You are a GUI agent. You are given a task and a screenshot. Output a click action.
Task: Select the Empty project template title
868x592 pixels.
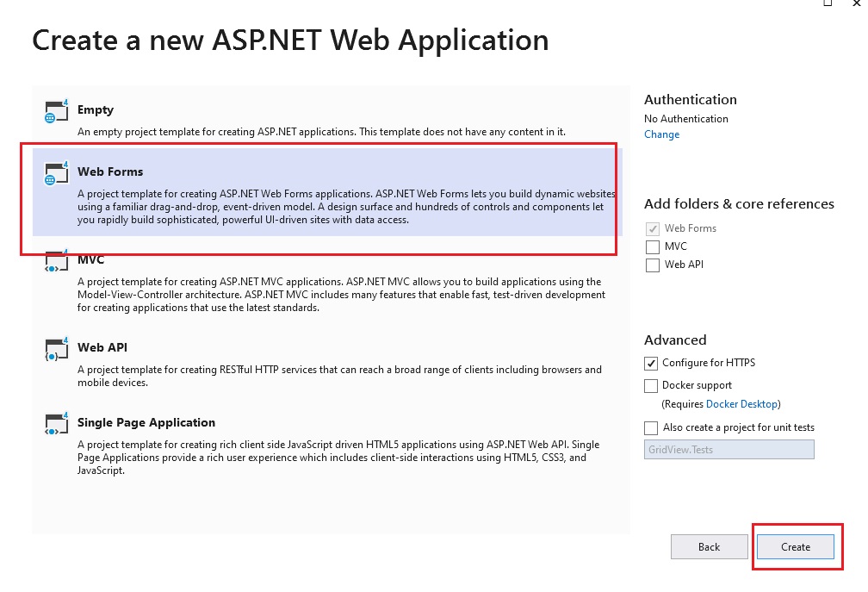click(96, 109)
